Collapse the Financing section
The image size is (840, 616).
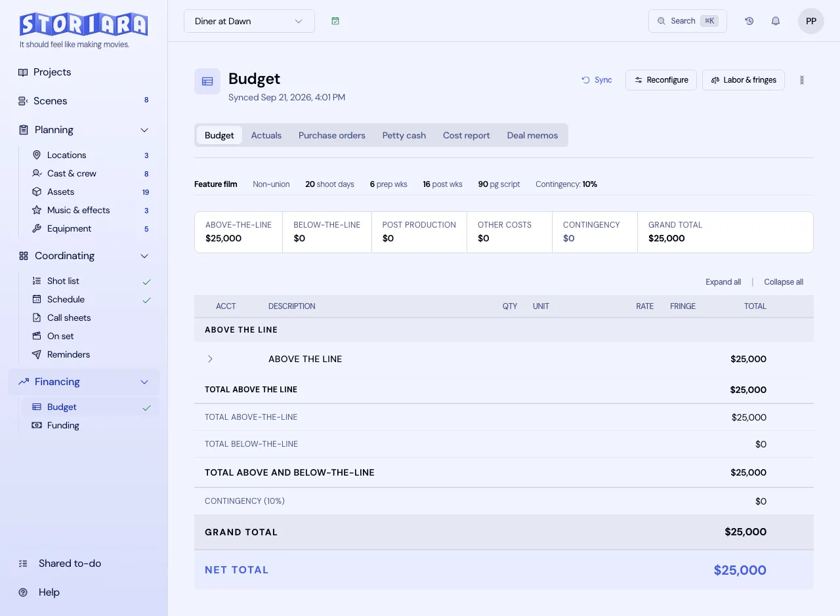[144, 382]
